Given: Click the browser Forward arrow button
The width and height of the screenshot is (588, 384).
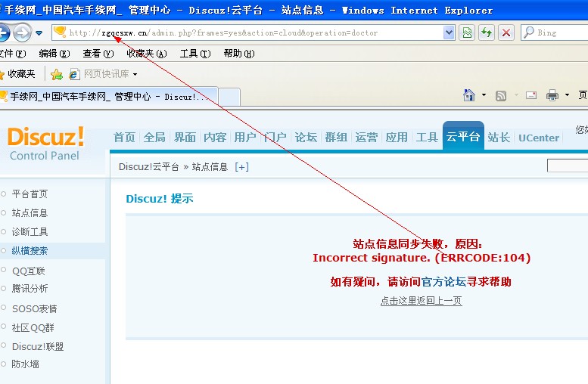Looking at the screenshot, I should pos(23,33).
